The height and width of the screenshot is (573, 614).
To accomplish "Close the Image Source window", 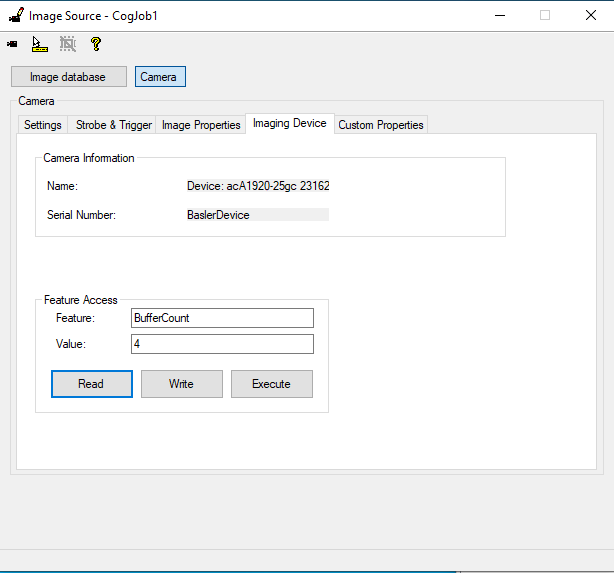I will pyautogui.click(x=590, y=15).
